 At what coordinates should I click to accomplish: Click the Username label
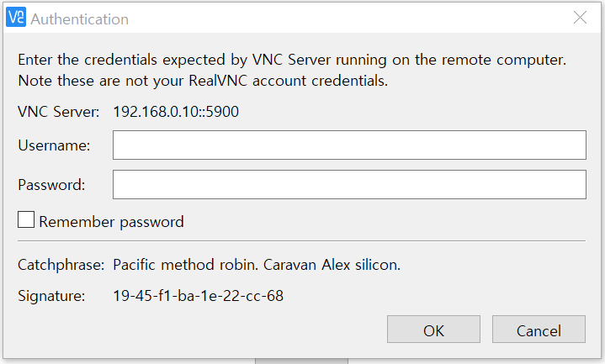[54, 145]
